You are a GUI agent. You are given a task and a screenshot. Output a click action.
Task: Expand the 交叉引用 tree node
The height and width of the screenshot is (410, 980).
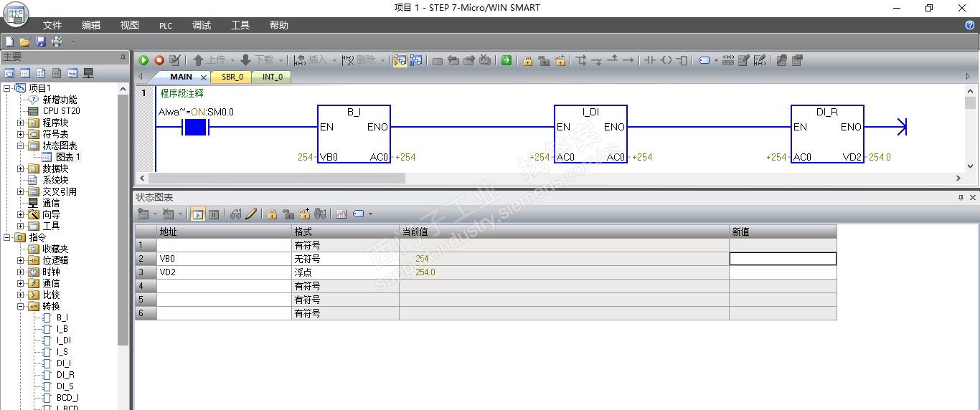21,191
